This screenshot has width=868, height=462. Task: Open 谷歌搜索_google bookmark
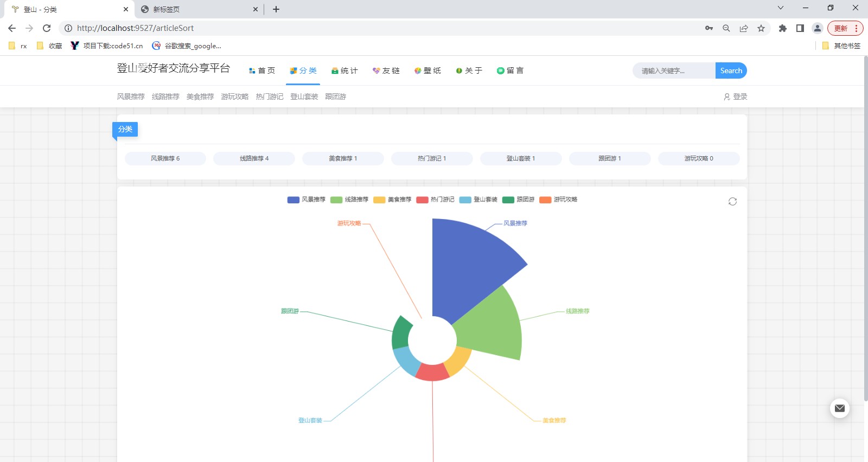[x=187, y=46]
